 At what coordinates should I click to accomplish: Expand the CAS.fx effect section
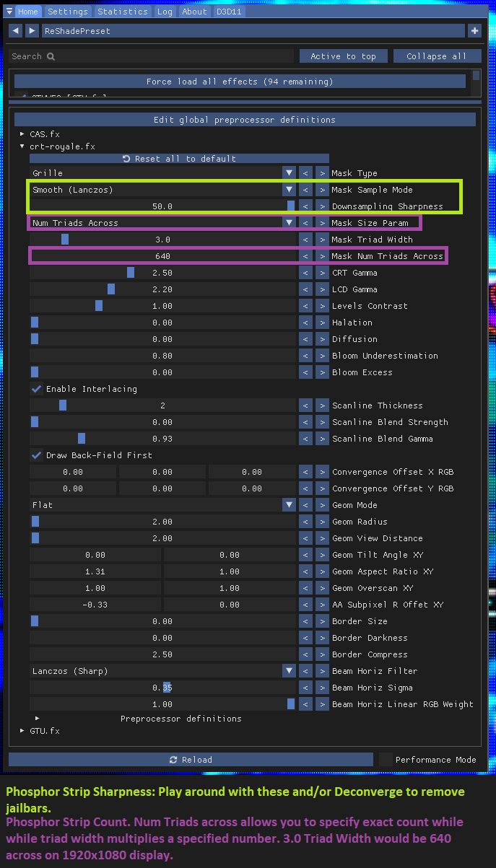(22, 134)
